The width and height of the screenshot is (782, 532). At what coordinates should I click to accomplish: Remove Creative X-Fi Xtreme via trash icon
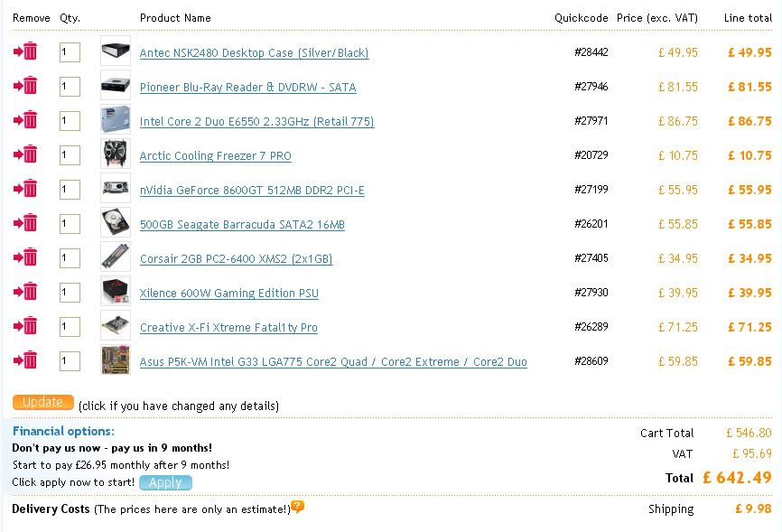click(x=25, y=326)
